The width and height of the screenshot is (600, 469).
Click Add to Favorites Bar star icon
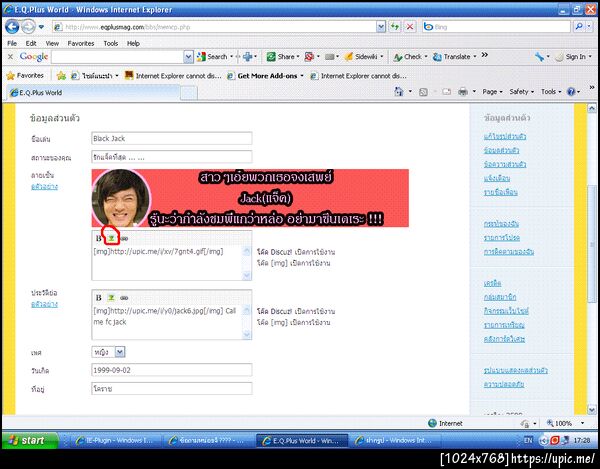[61, 76]
